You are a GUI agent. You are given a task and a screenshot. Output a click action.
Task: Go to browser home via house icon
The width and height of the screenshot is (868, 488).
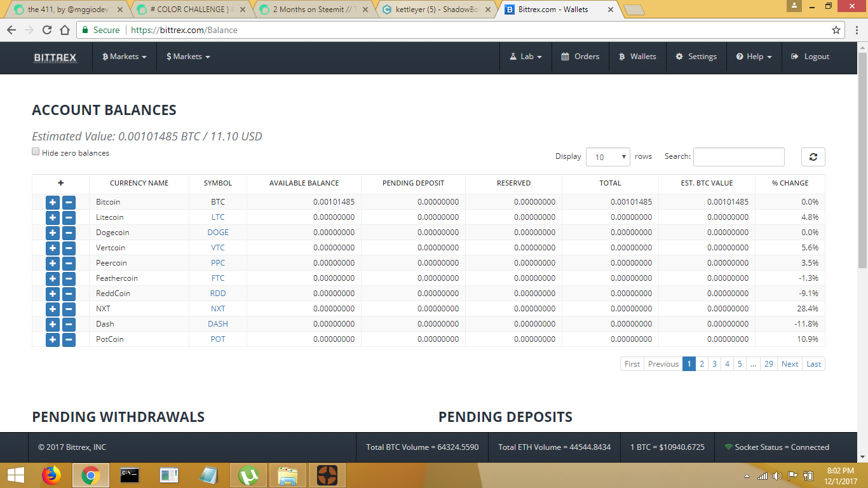coord(65,30)
